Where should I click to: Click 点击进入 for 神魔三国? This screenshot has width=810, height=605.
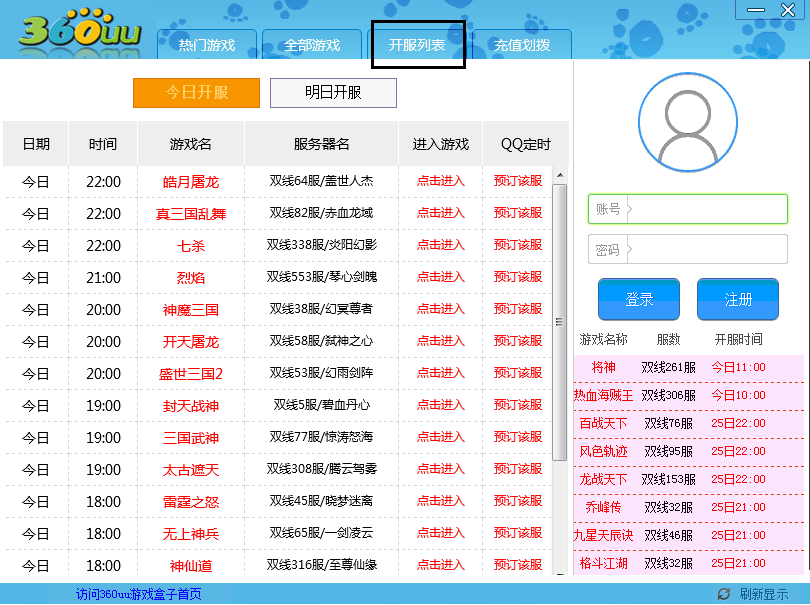point(441,309)
